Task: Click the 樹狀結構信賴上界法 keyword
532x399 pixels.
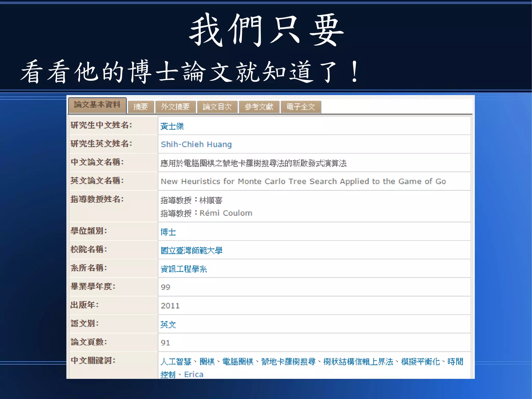Action: pyautogui.click(x=358, y=362)
